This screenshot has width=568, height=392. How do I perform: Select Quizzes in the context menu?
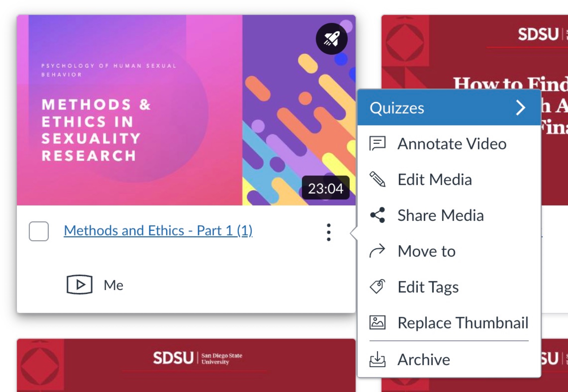point(397,108)
